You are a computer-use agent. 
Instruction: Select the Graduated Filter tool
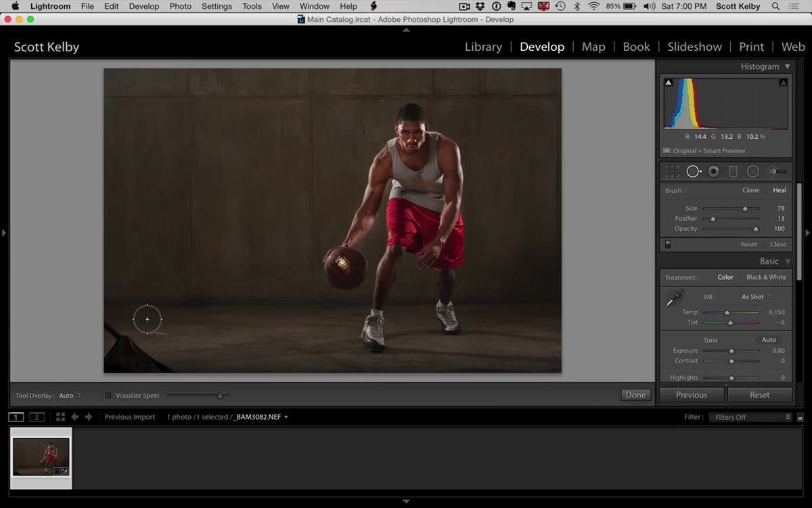tap(733, 171)
